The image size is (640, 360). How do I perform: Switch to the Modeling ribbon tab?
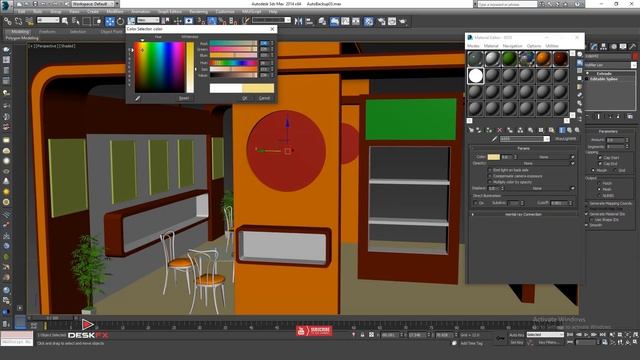20,31
